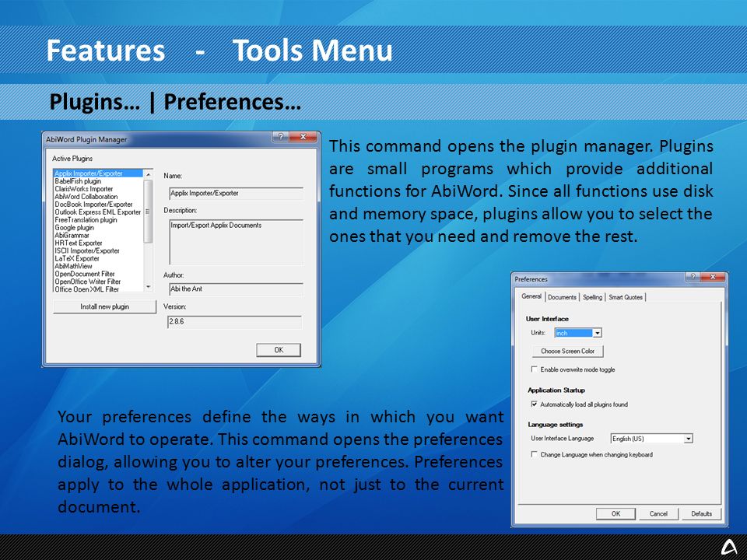Close the AbiWord Plugin Manager dialog
747x560 pixels.
(303, 137)
